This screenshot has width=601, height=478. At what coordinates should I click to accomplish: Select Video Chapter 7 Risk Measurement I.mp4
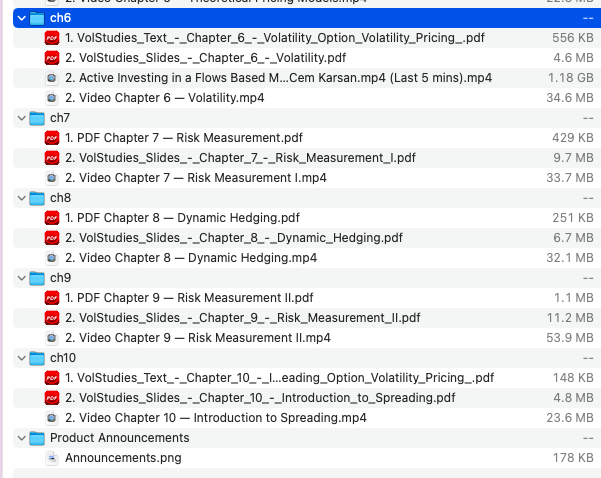[196, 178]
